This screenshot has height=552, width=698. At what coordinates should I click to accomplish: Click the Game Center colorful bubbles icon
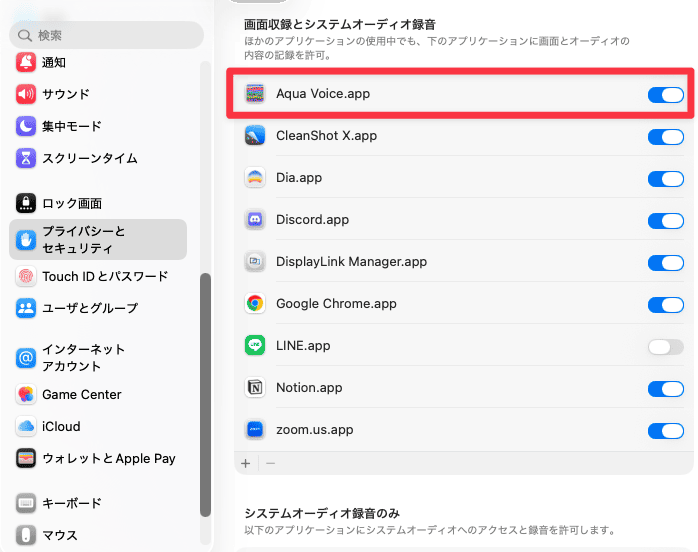click(x=26, y=394)
